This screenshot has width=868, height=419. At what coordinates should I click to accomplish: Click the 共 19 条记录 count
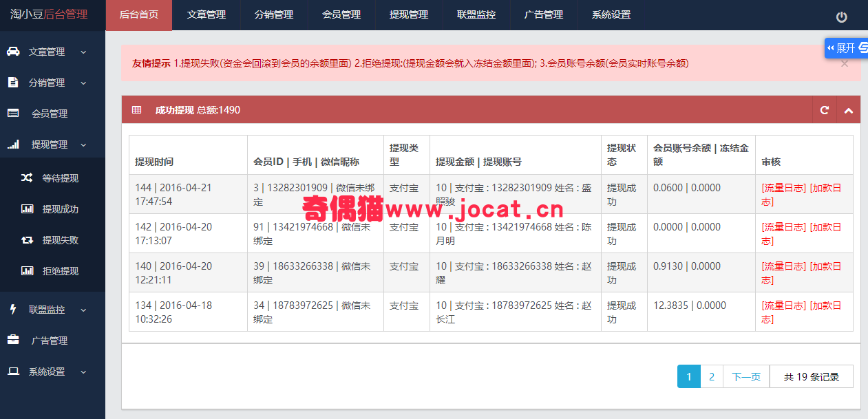[812, 376]
